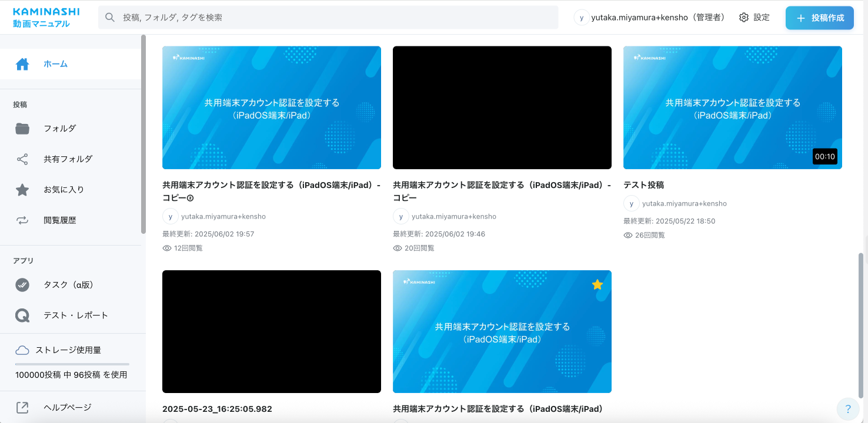Viewport: 868px width, 423px height.
Task: Click the KAMINASHI 動画マニュアル logo
Action: [46, 18]
